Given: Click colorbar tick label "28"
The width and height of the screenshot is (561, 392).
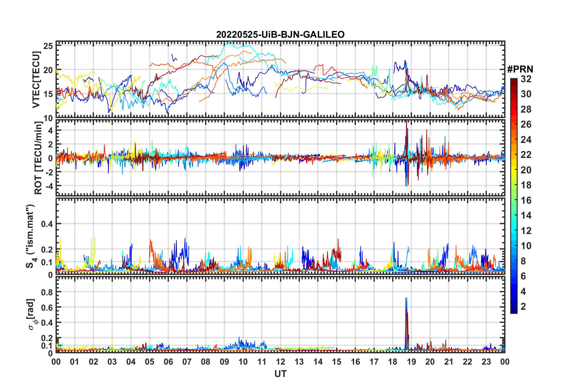Looking at the screenshot, I should coord(526,109).
